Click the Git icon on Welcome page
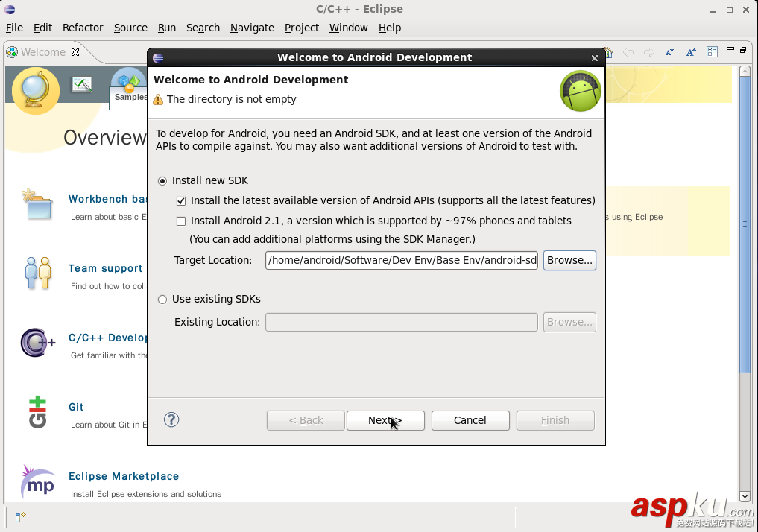The height and width of the screenshot is (532, 758). click(37, 412)
